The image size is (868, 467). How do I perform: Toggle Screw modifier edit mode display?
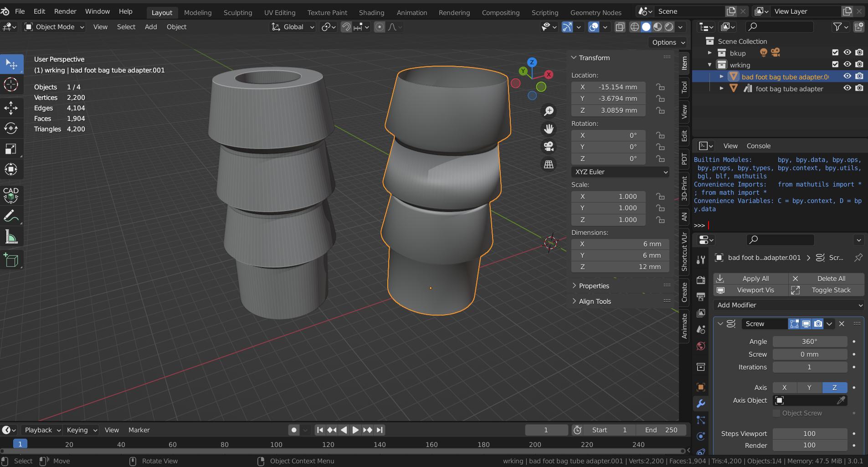pos(794,324)
